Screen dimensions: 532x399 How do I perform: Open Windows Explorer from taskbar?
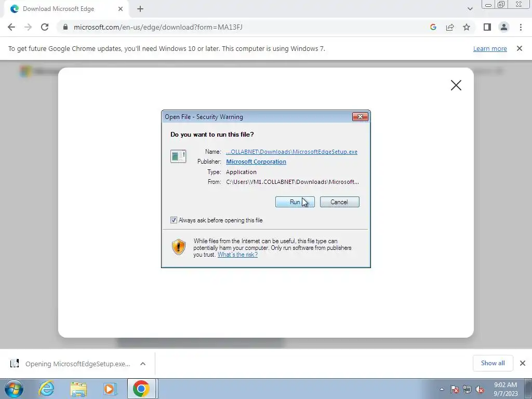[78, 389]
